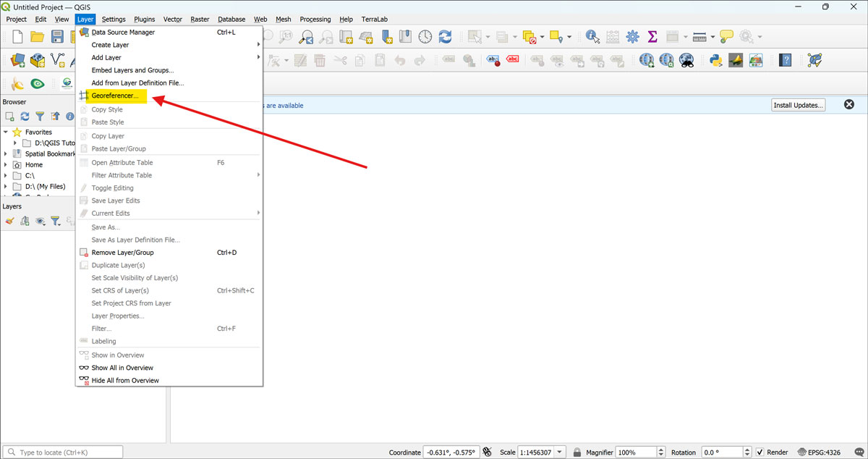
Task: Click the Install Updates button
Action: click(799, 105)
